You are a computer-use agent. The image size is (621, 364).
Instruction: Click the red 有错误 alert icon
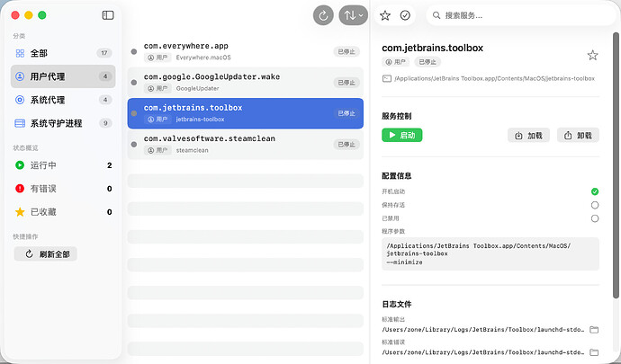pos(20,189)
